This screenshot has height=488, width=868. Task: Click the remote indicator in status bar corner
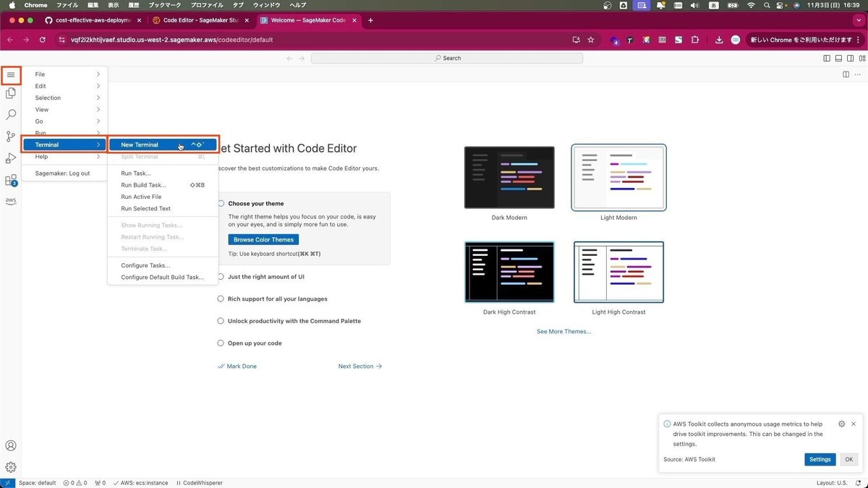[7, 483]
